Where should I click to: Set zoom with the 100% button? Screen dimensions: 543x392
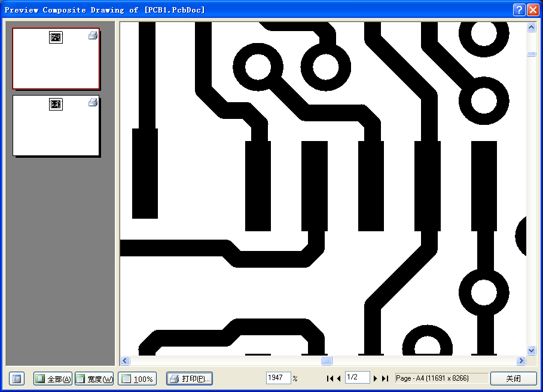point(137,378)
